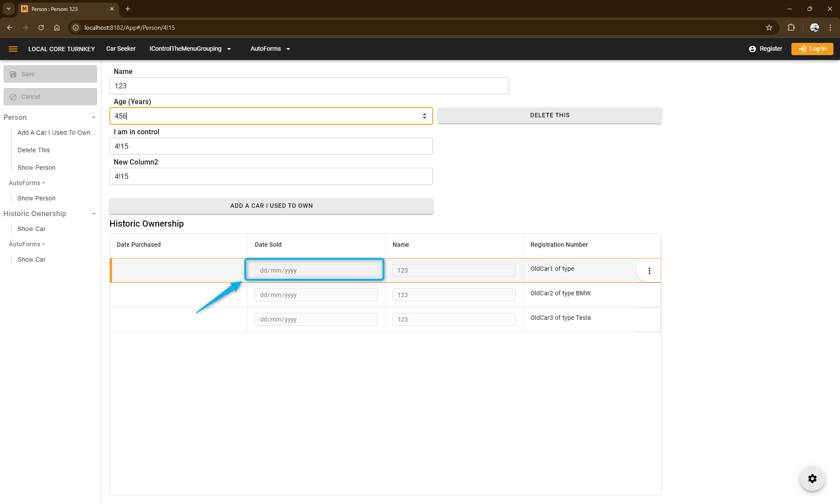Click the browser home icon
Viewport: 840px width, 504px height.
pos(57,28)
